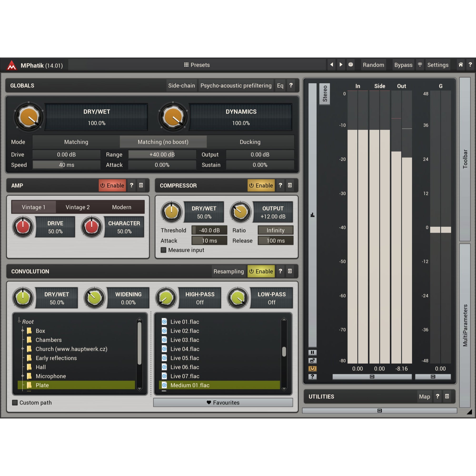Screen dimensions: 476x476
Task: Expand the Box folder in tree
Action: pyautogui.click(x=23, y=331)
